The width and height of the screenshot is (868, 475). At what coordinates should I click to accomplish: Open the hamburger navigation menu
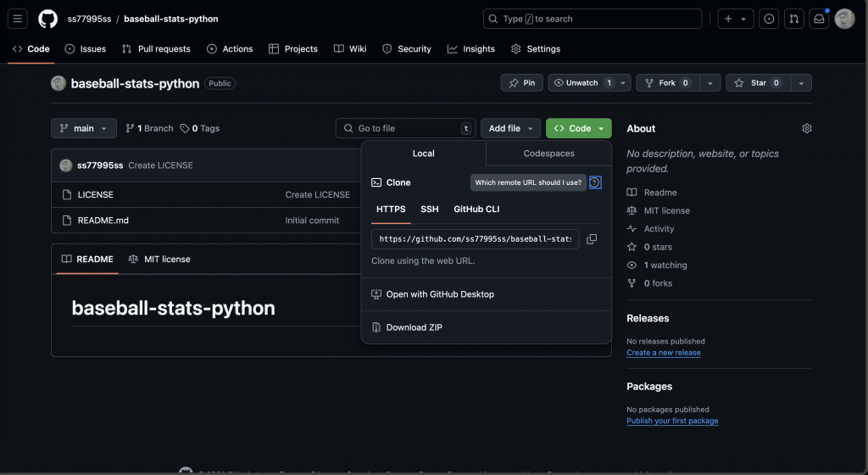coord(19,19)
